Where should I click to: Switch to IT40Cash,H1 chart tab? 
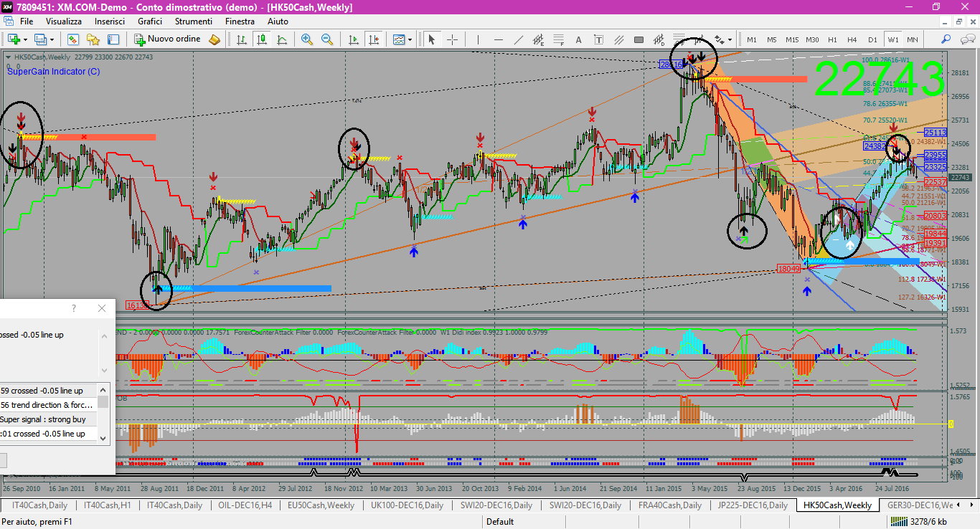[109, 505]
